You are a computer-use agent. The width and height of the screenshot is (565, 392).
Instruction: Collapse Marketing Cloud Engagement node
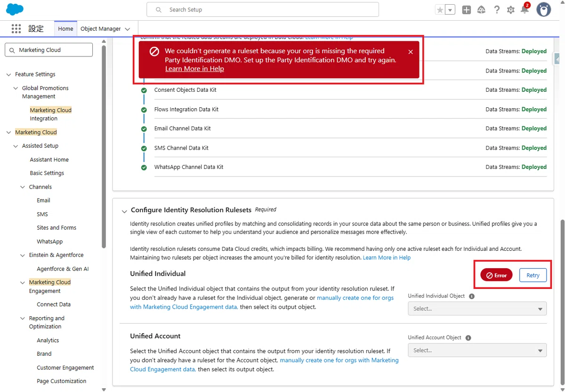pyautogui.click(x=23, y=282)
